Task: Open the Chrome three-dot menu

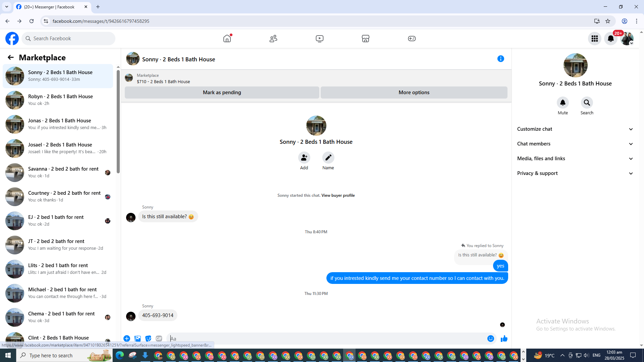Action: point(637,21)
